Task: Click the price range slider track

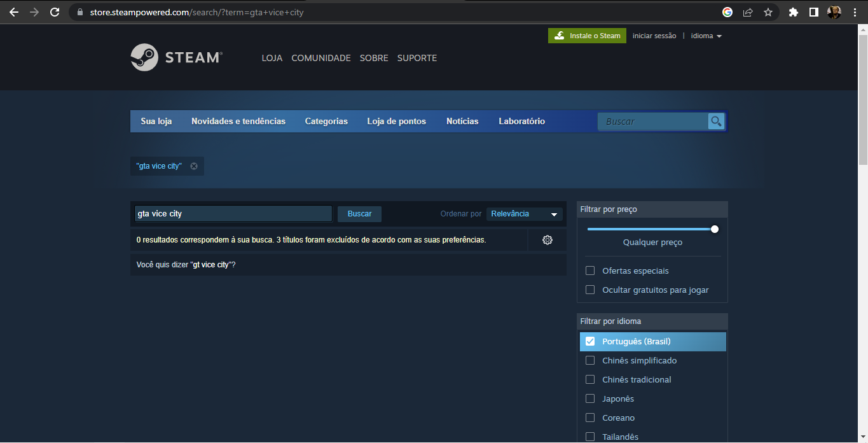Action: coord(650,229)
